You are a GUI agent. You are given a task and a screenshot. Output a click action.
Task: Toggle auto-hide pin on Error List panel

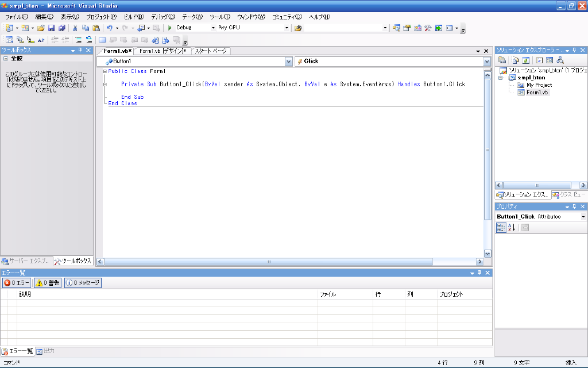click(x=479, y=273)
